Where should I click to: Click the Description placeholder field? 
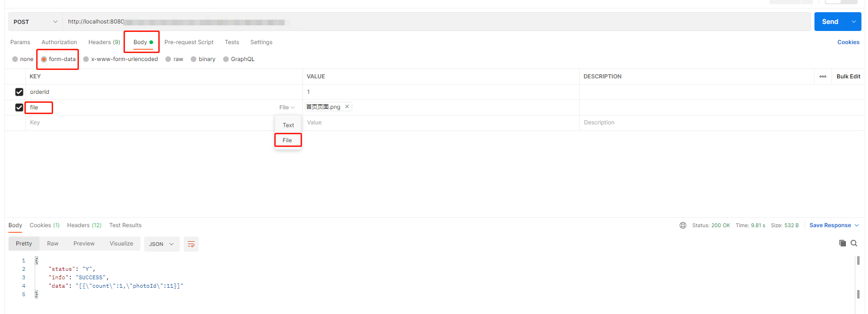722,123
